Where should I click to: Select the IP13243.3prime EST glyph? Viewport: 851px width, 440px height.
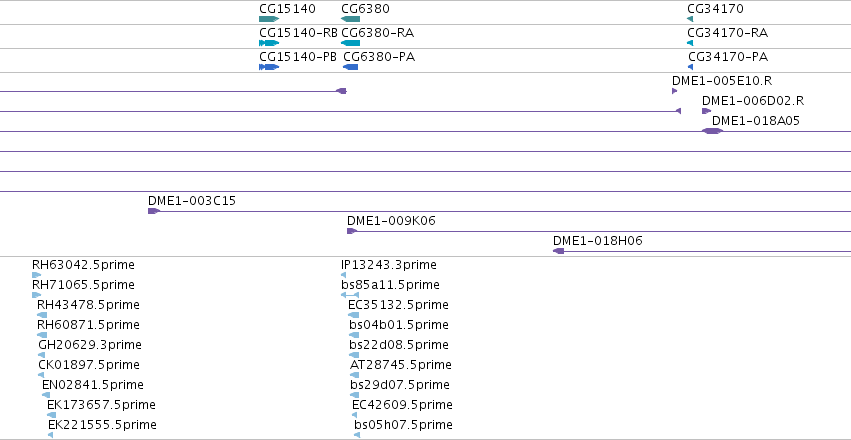click(x=344, y=275)
